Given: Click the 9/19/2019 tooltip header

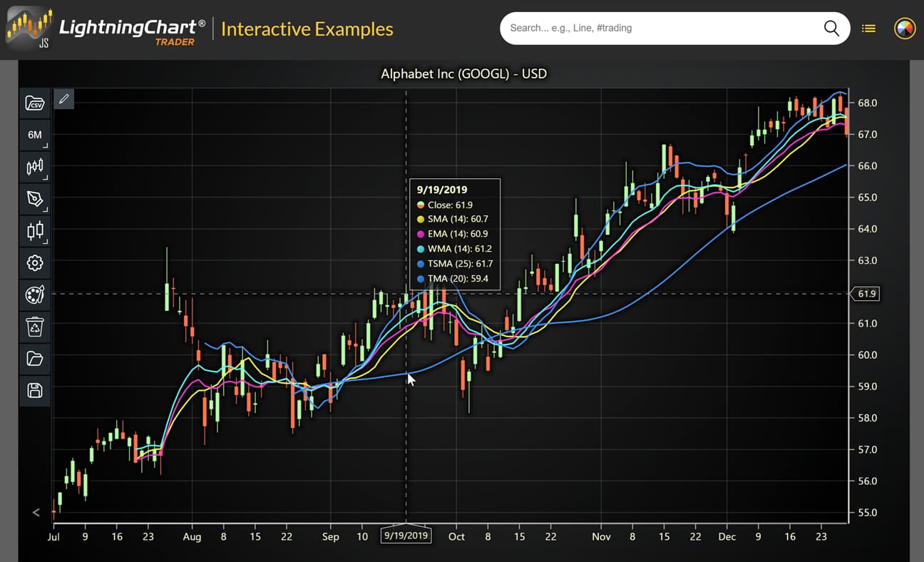Looking at the screenshot, I should 442,190.
